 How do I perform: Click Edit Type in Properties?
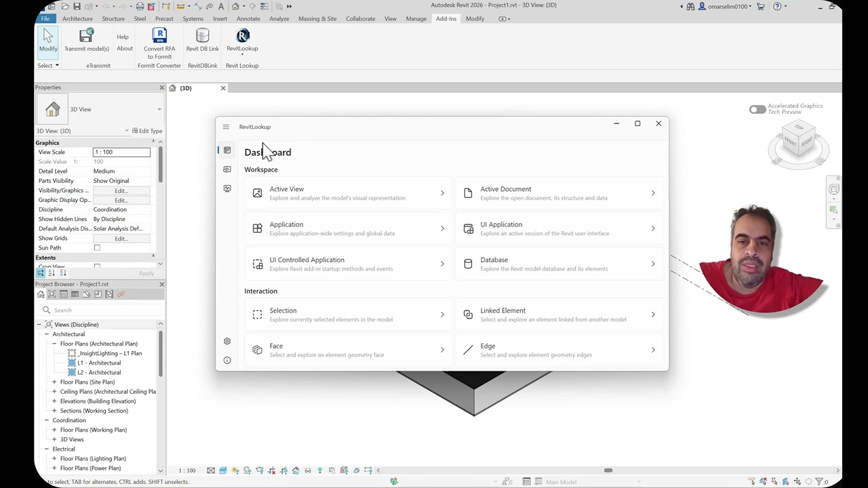[x=147, y=131]
